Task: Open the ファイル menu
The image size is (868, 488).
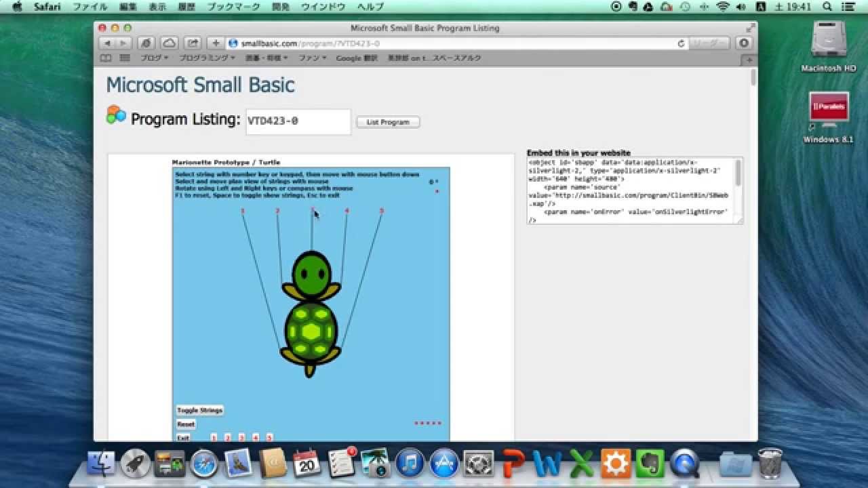Action: point(90,7)
